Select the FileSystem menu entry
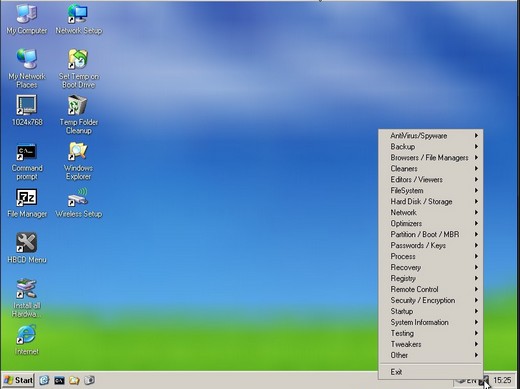Image resolution: width=520 pixels, height=389 pixels. coord(431,191)
